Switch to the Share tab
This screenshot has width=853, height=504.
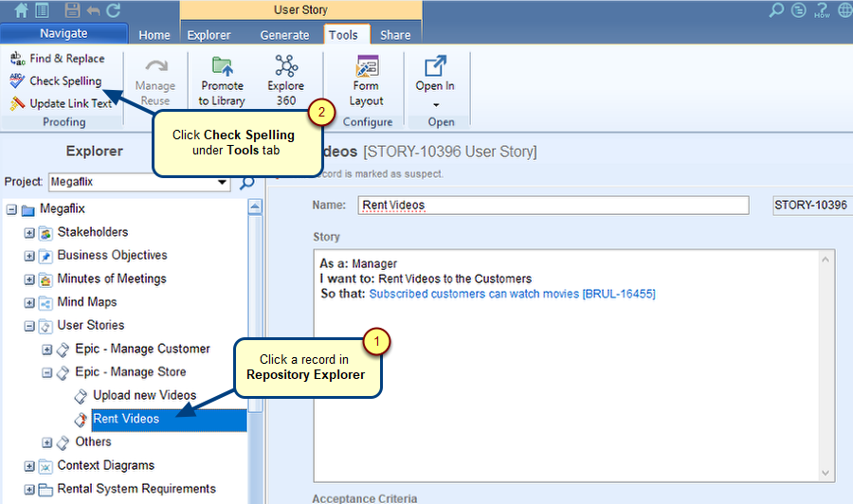395,35
